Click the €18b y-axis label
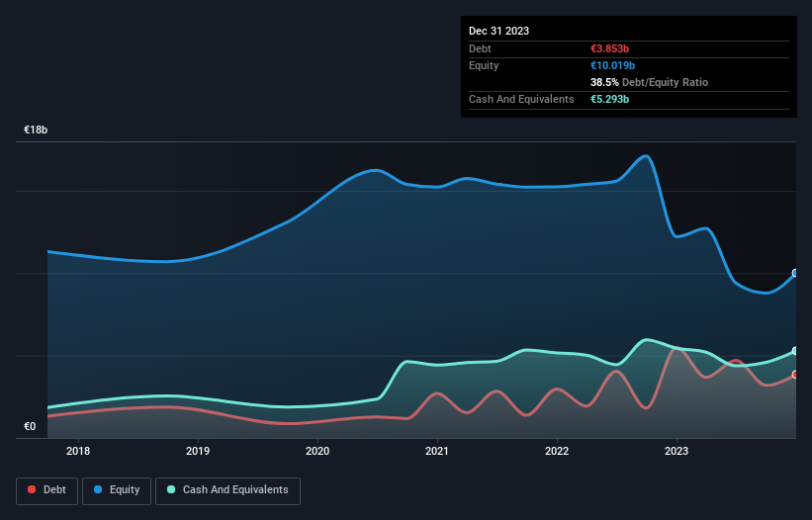 [x=36, y=130]
